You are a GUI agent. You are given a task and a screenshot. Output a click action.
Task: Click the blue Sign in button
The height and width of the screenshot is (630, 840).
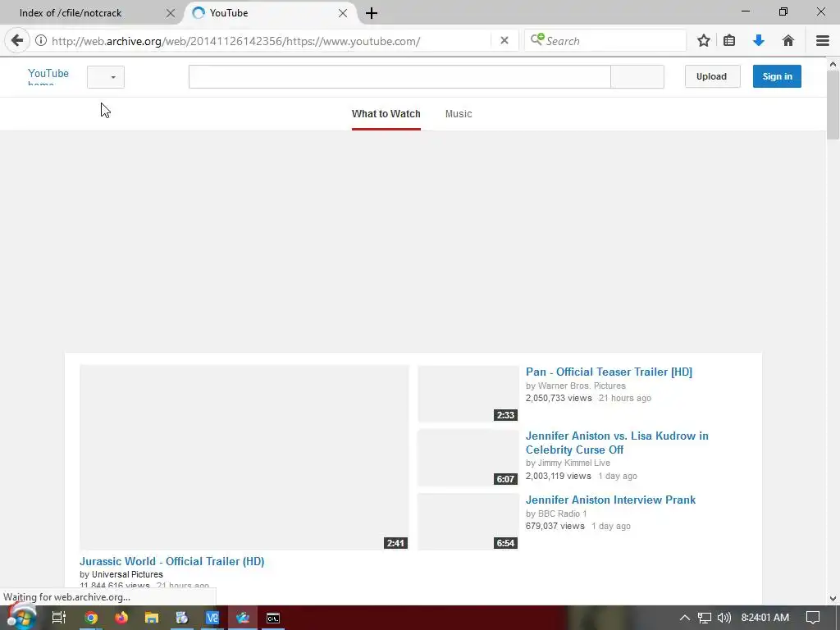[x=777, y=76]
